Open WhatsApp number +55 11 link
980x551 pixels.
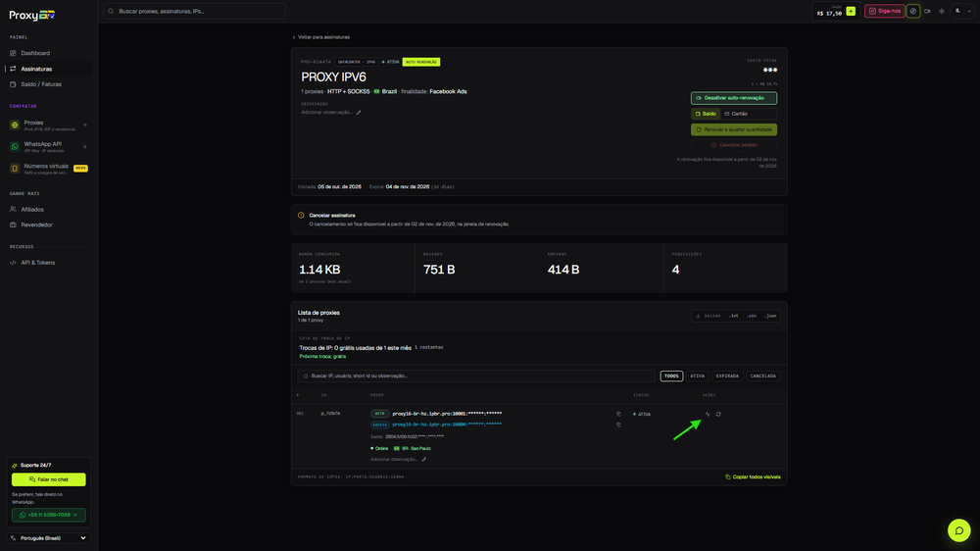(x=49, y=516)
